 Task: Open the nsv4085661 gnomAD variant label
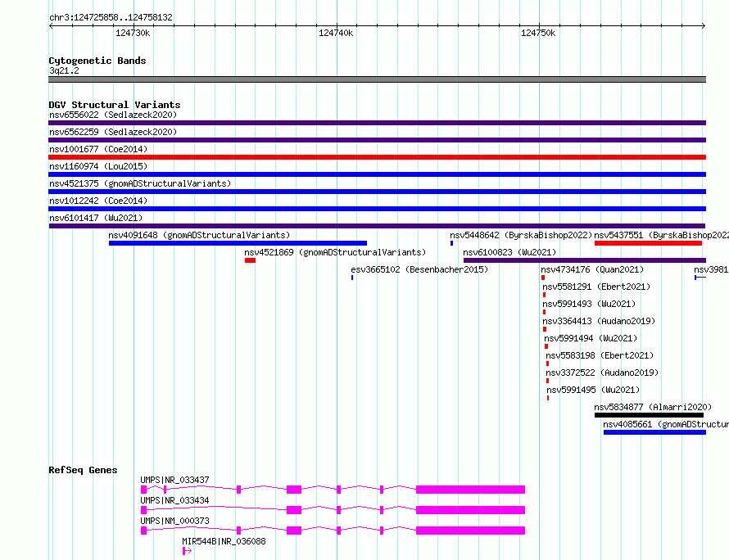click(x=666, y=424)
